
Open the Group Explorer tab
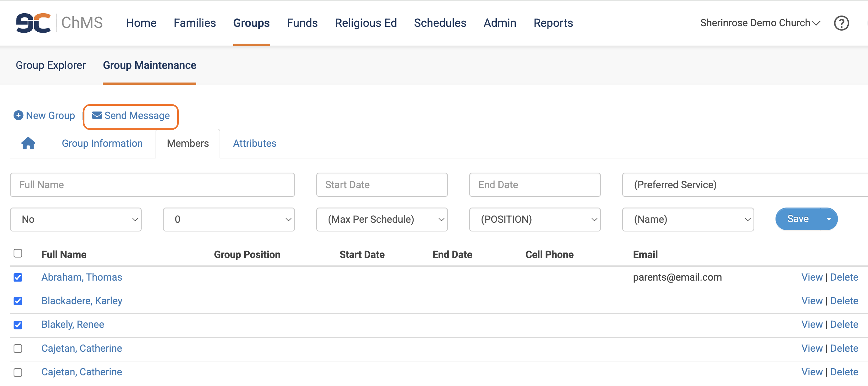click(50, 65)
